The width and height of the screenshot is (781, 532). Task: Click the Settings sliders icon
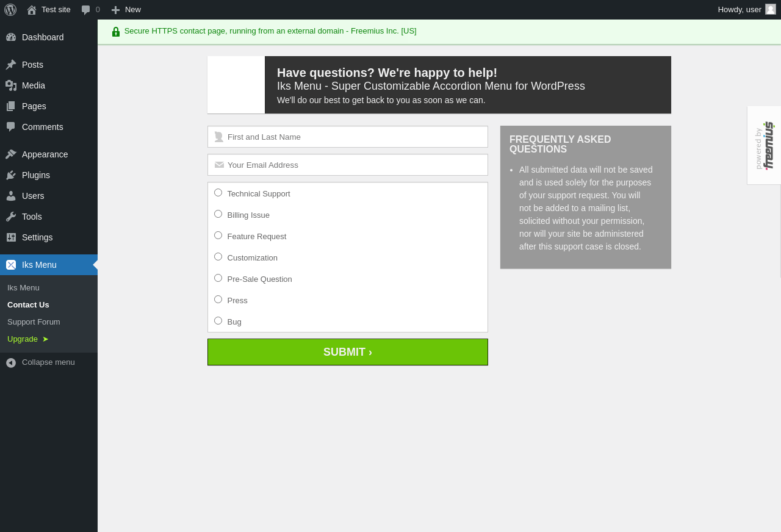click(x=11, y=237)
